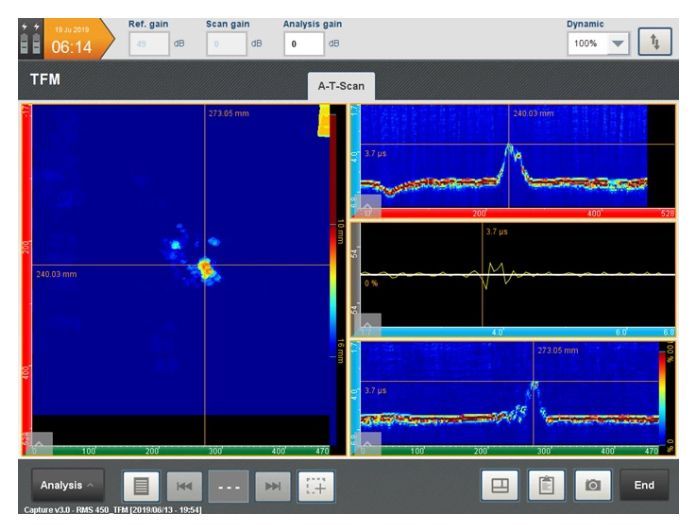Click the Scan gain value field

point(226,44)
